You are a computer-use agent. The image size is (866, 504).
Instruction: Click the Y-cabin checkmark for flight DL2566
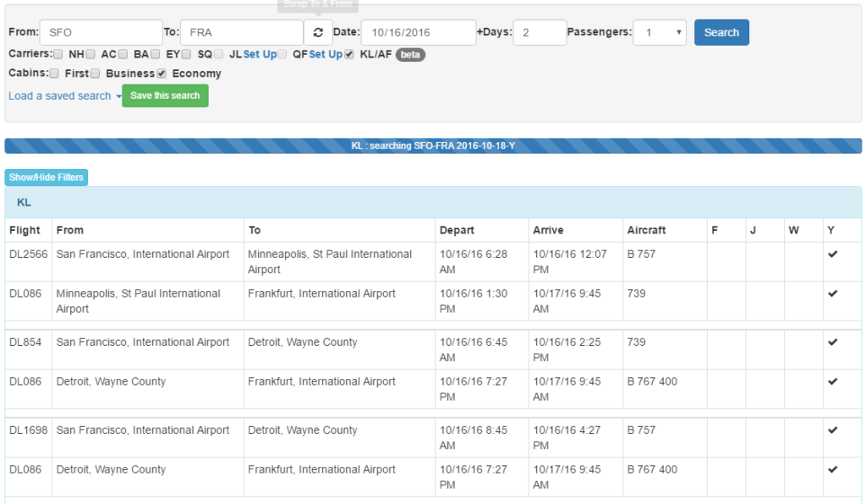[832, 253]
